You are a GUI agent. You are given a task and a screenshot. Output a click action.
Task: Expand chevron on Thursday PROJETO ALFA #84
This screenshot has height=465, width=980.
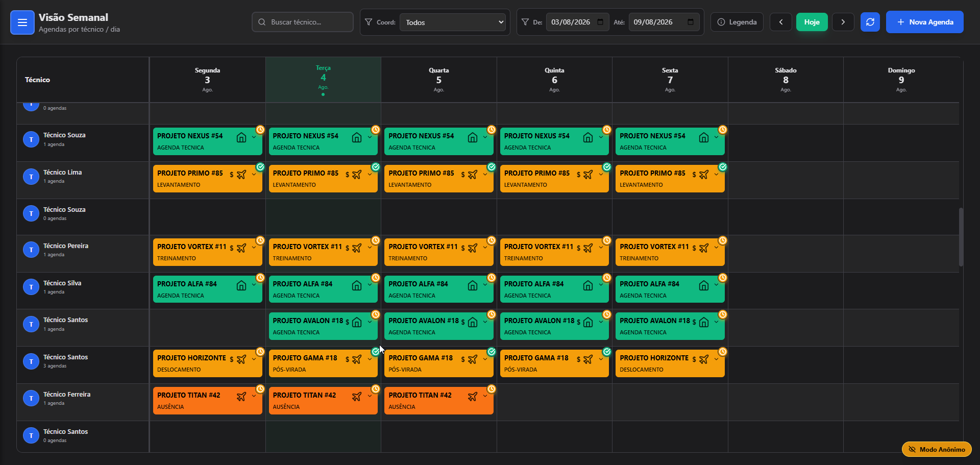click(x=601, y=285)
